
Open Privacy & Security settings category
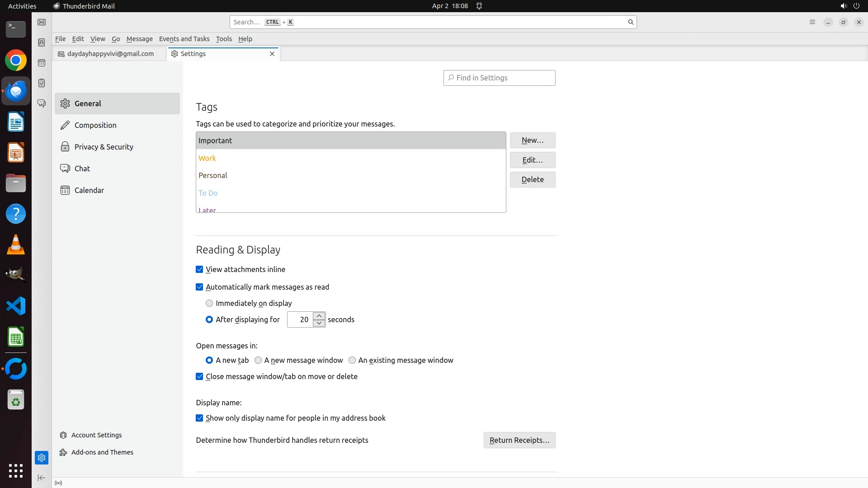[104, 147]
